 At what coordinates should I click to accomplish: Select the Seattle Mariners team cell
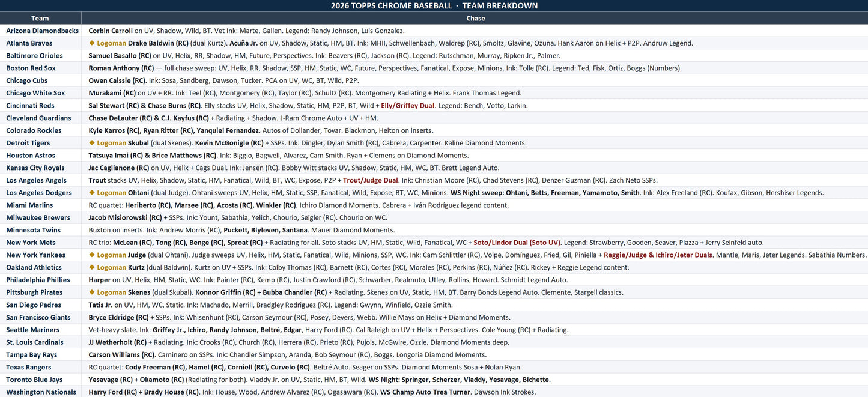click(40, 330)
